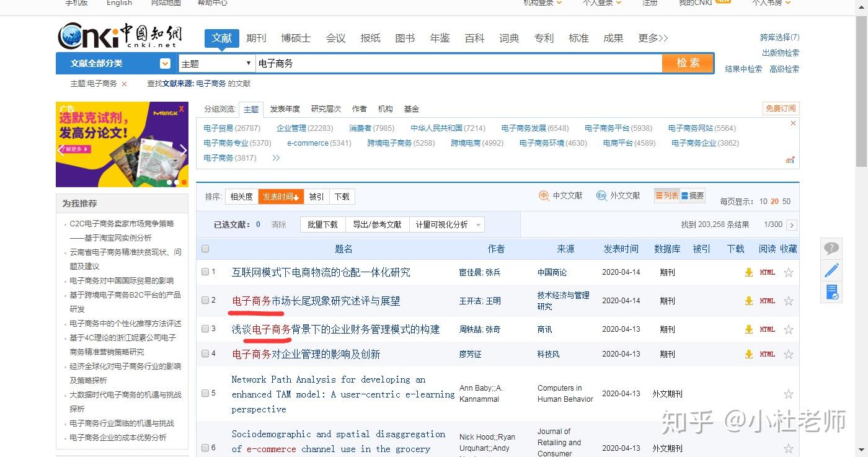The width and height of the screenshot is (868, 457).
Task: Download article 1 via yellow download icon
Action: [749, 272]
